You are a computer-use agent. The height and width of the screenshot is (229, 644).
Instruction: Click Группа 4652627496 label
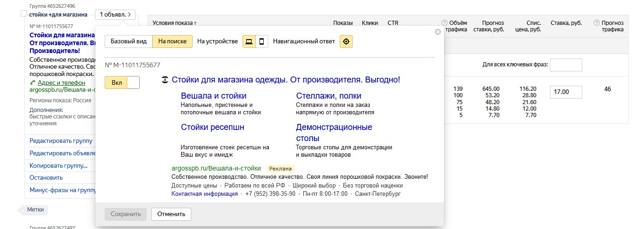[52, 6]
